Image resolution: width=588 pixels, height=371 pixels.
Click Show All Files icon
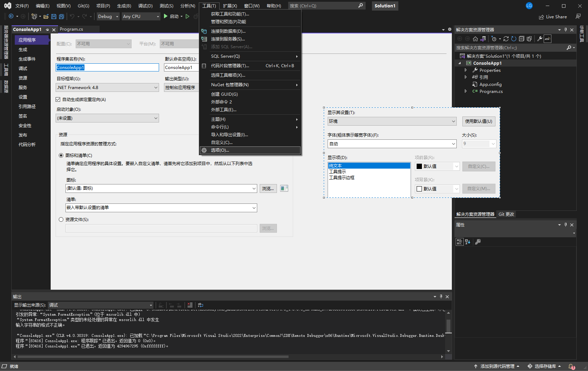529,39
